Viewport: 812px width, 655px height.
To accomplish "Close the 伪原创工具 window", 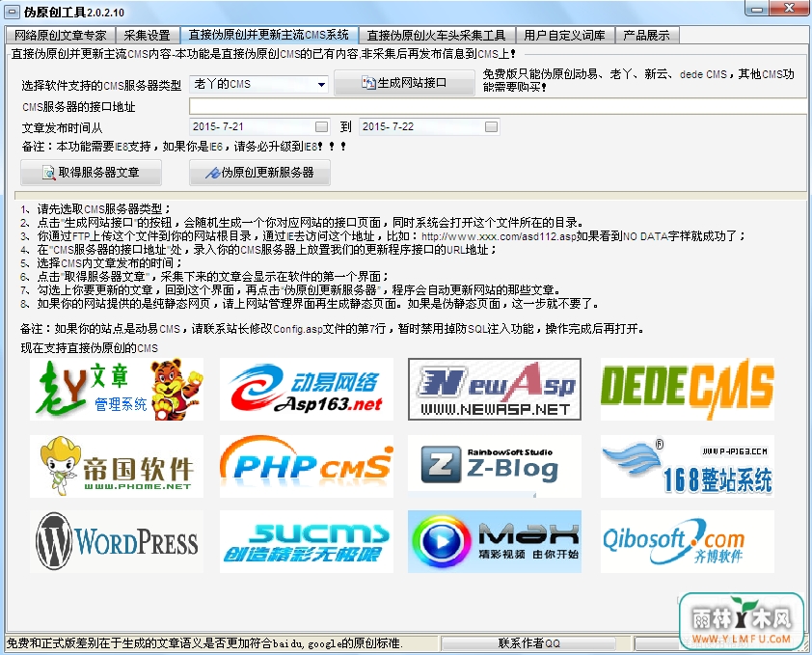I will tap(789, 9).
